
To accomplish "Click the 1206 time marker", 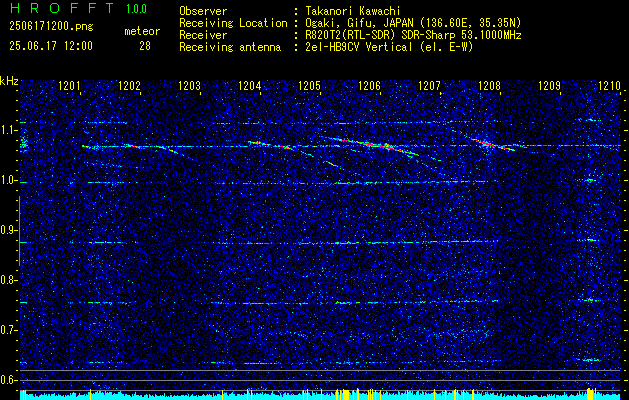I will pos(369,86).
